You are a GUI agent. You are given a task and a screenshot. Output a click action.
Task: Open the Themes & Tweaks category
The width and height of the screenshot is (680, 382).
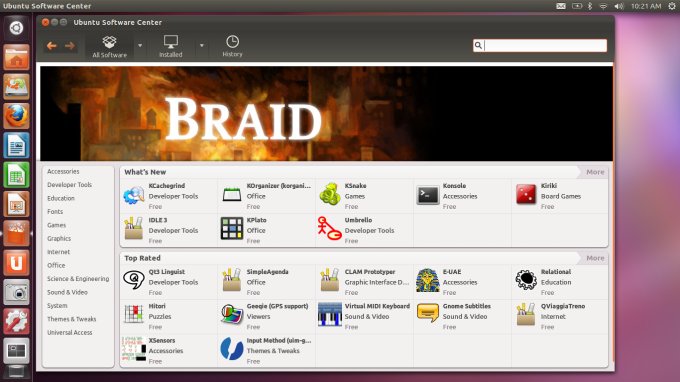tap(72, 319)
